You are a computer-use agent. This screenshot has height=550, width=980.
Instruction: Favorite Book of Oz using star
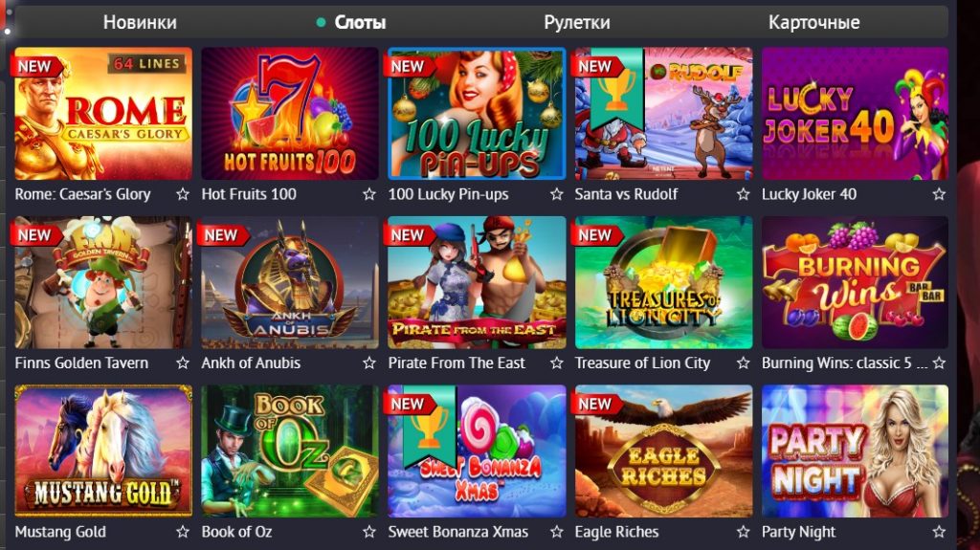[369, 532]
